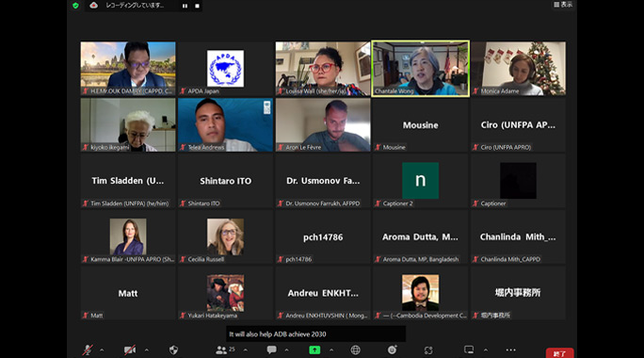
Task: Open the Security shield options
Action: [174, 350]
